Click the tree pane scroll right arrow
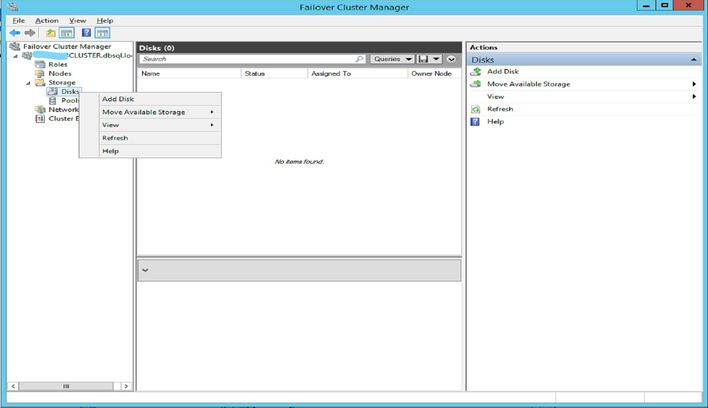The height and width of the screenshot is (408, 708). click(126, 386)
